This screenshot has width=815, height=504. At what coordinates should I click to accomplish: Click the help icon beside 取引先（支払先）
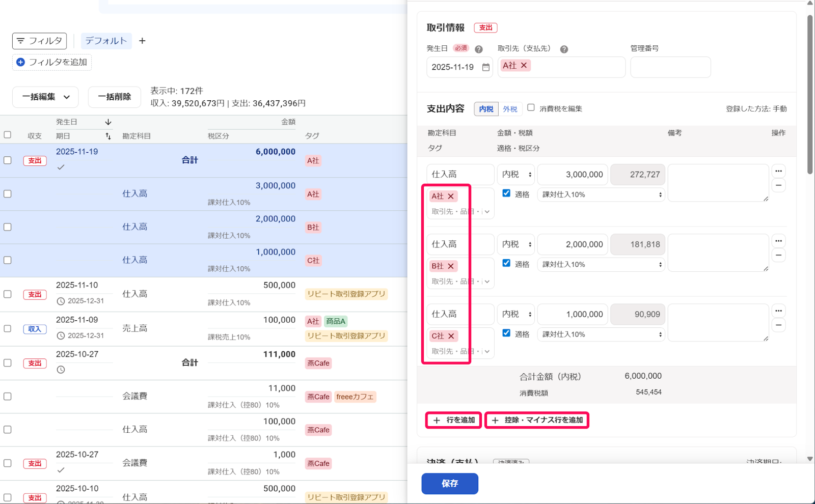[x=563, y=49]
